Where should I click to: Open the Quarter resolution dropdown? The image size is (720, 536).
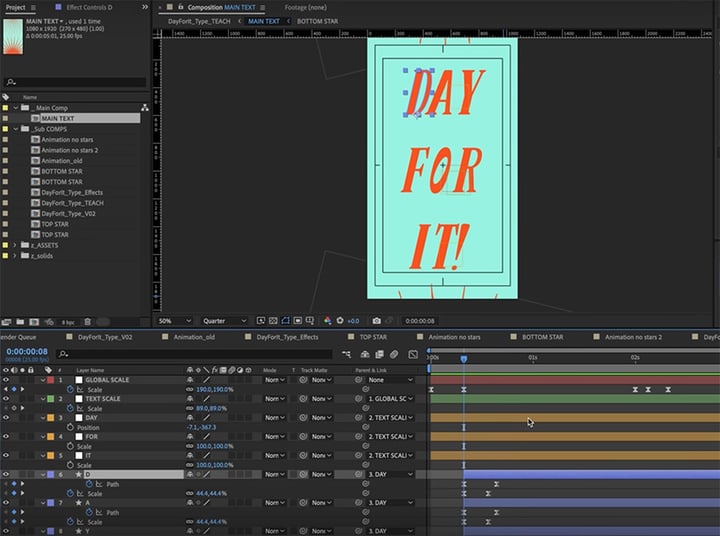226,321
